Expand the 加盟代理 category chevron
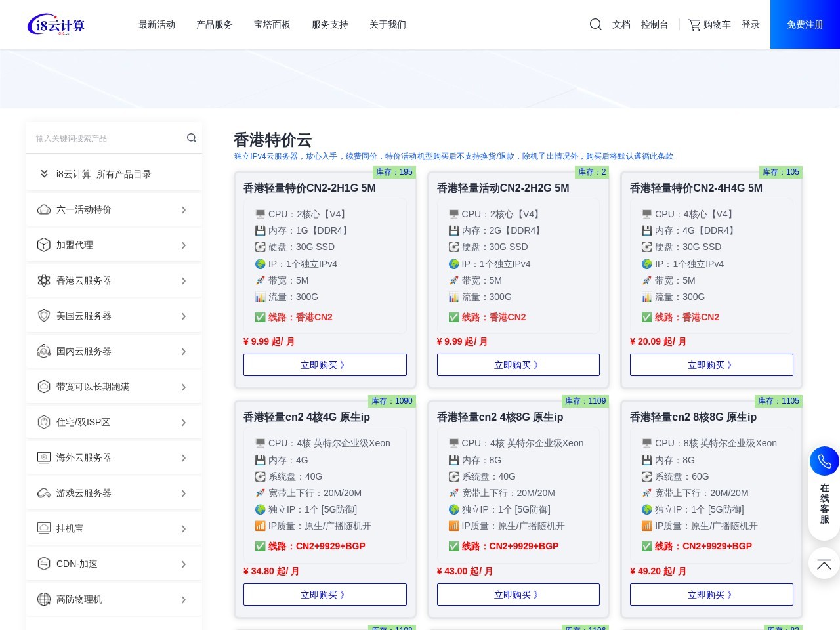This screenshot has height=630, width=840. (184, 245)
